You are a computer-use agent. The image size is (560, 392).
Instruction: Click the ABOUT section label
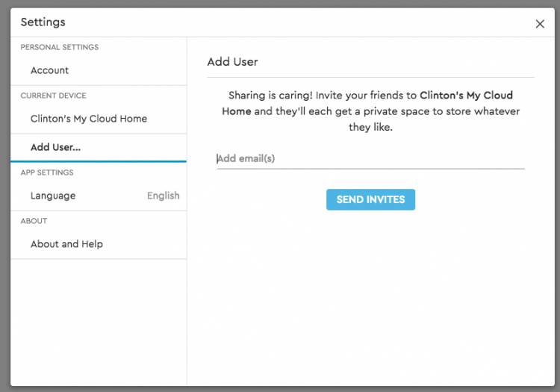click(34, 221)
